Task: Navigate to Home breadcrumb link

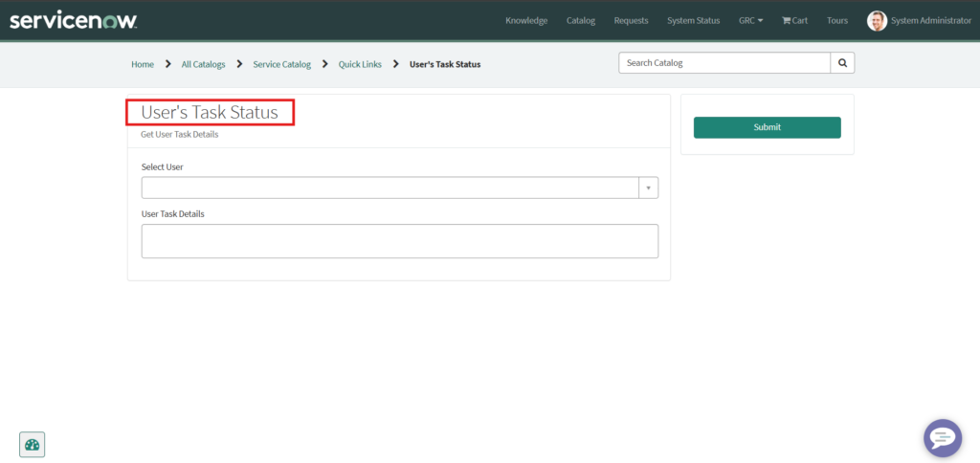Action: point(143,64)
